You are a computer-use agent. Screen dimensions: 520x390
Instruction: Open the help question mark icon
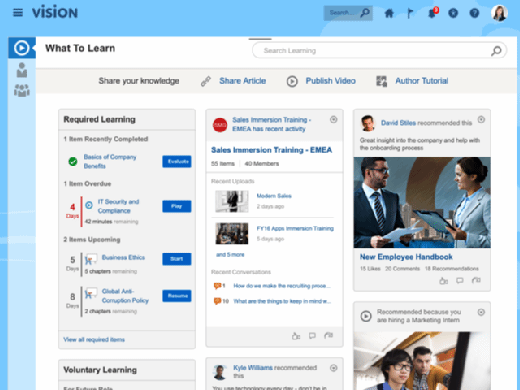tap(474, 13)
